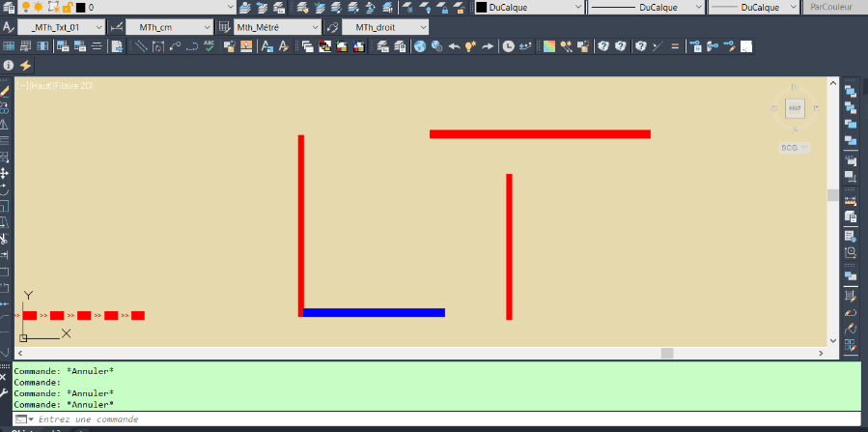Click the clock icon in the toolbar
868x432 pixels.
pyautogui.click(x=508, y=46)
